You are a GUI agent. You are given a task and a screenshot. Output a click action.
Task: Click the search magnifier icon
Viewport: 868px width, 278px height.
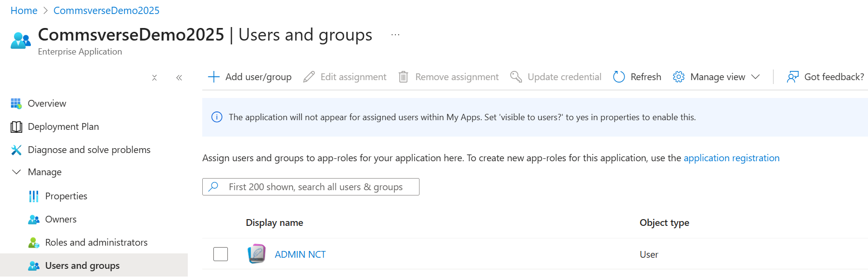coord(213,187)
